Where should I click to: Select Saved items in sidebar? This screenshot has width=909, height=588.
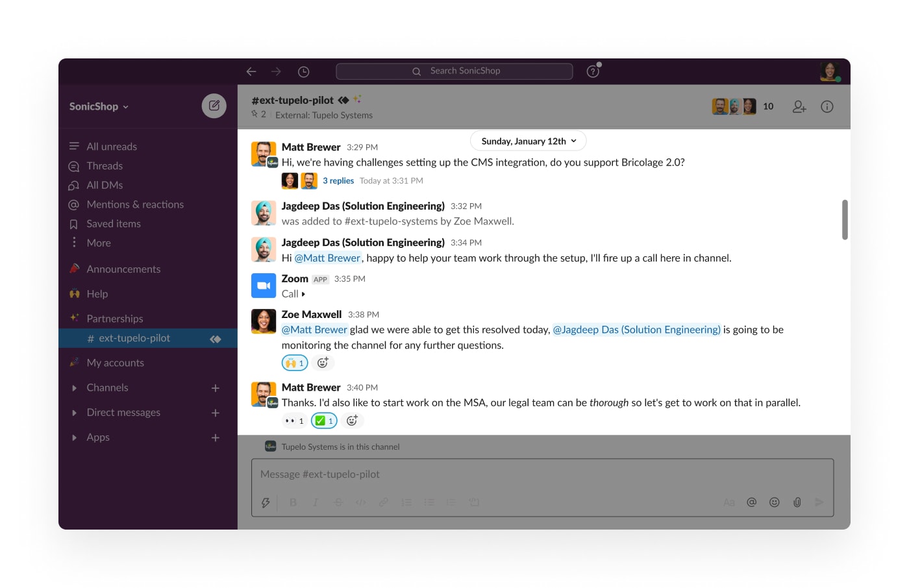click(x=114, y=224)
